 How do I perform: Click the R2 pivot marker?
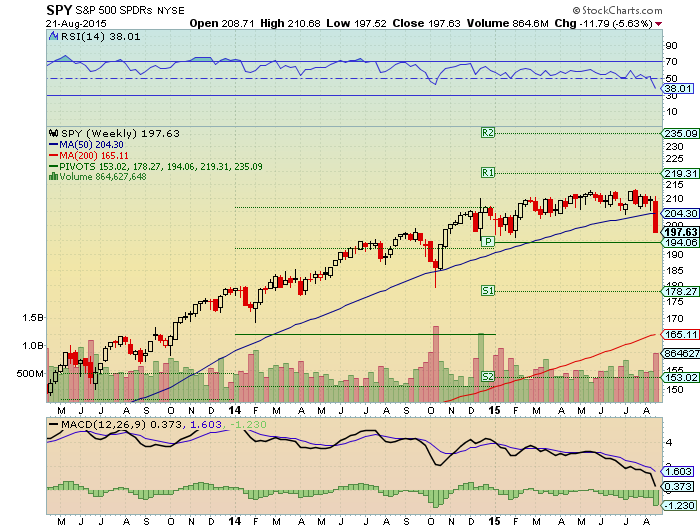pyautogui.click(x=488, y=133)
